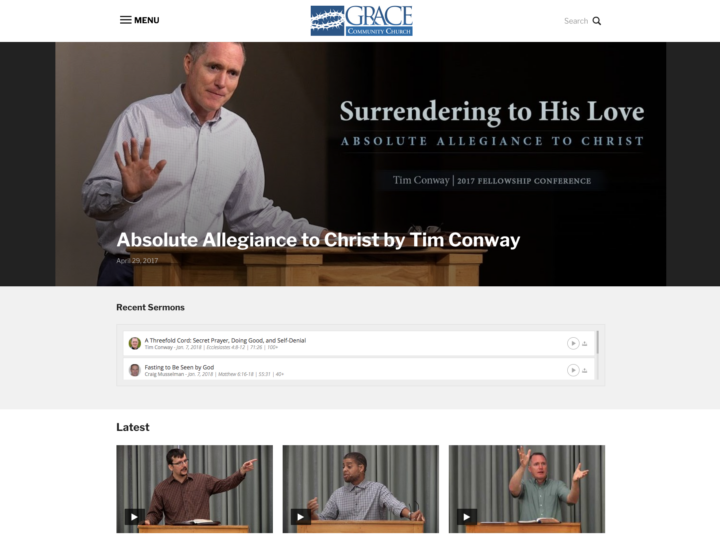720x536 pixels.
Task: Click Craig Musselman's avatar in sermon list
Action: (135, 370)
